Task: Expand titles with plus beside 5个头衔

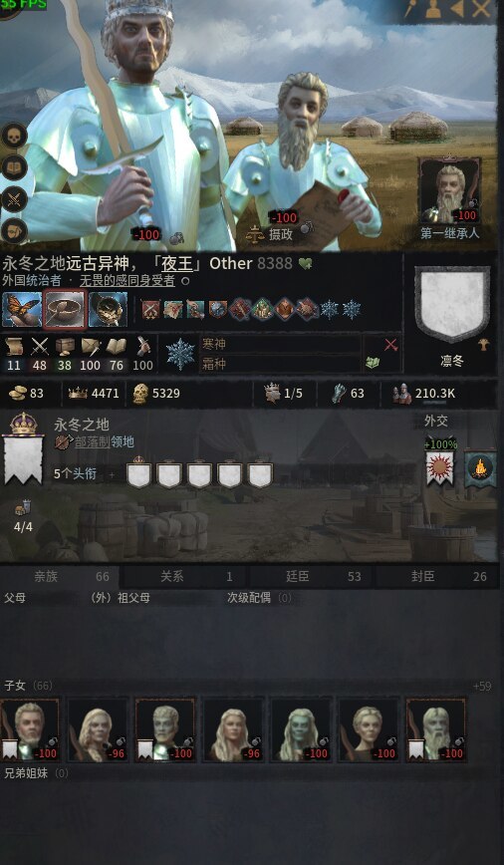Action: point(113,474)
